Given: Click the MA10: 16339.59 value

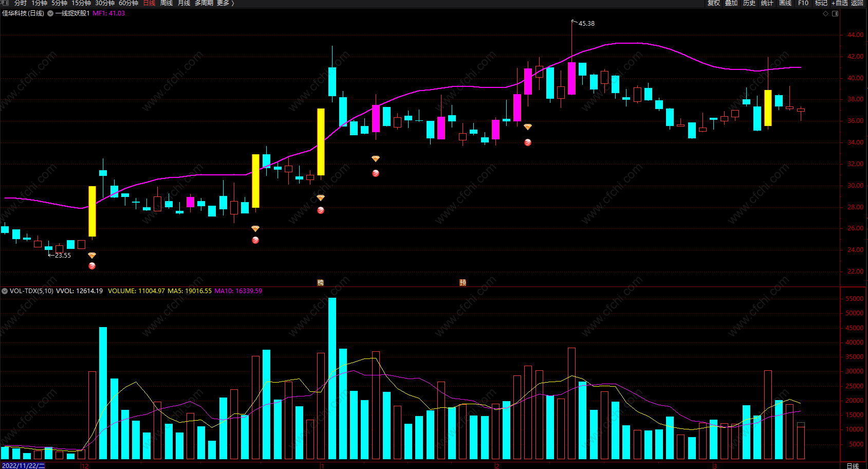Looking at the screenshot, I should [x=238, y=291].
